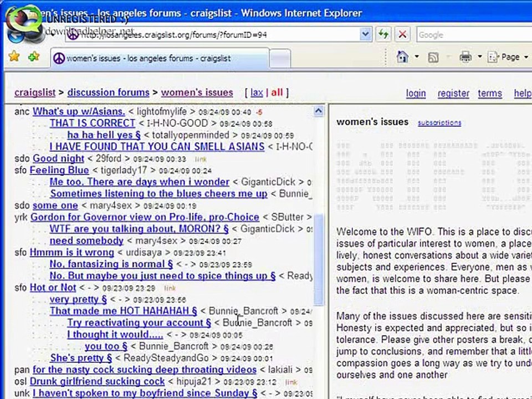This screenshot has width=532, height=399.
Task: Open the Good night thread
Action: [x=58, y=158]
